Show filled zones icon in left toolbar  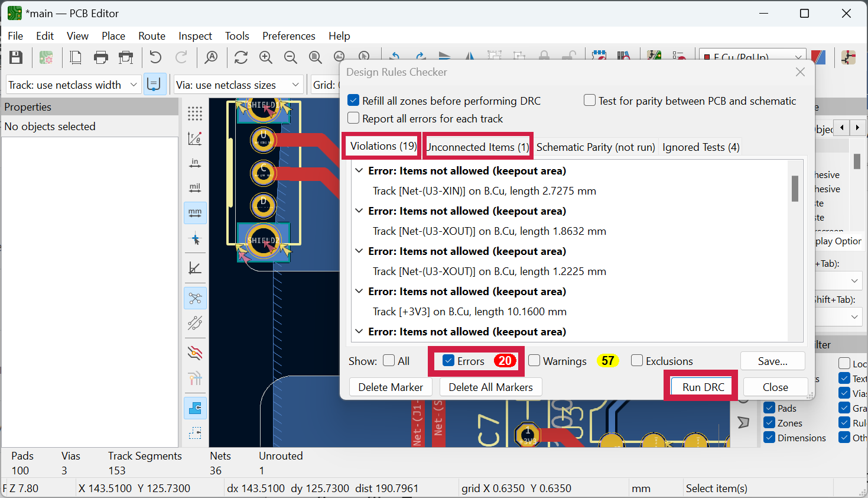coord(195,408)
